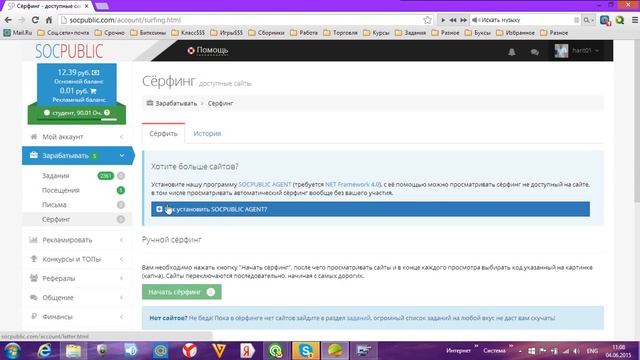This screenshot has height=360, width=640.
Task: Click the Зарабатывать breadcrumb link
Action: point(176,103)
